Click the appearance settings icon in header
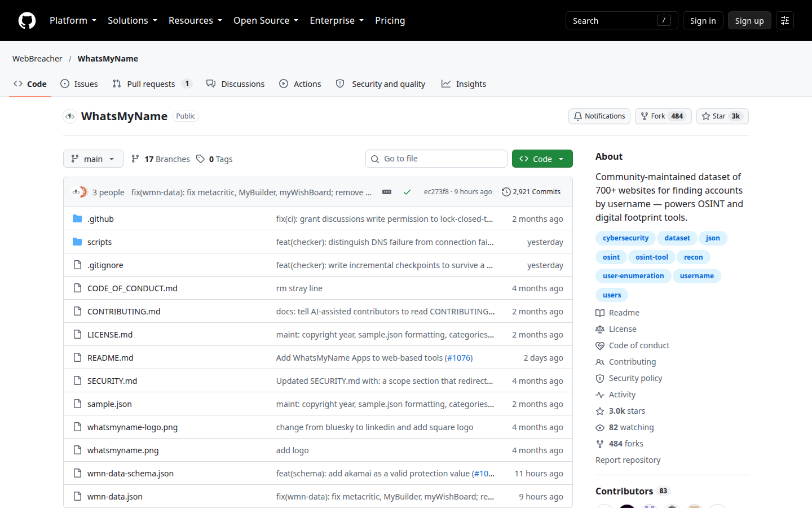The width and height of the screenshot is (812, 508). tap(784, 20)
